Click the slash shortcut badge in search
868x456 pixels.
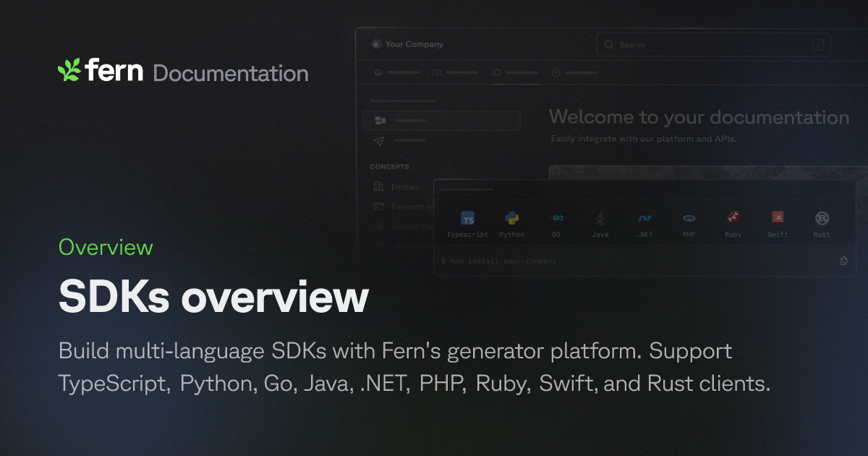(818, 45)
